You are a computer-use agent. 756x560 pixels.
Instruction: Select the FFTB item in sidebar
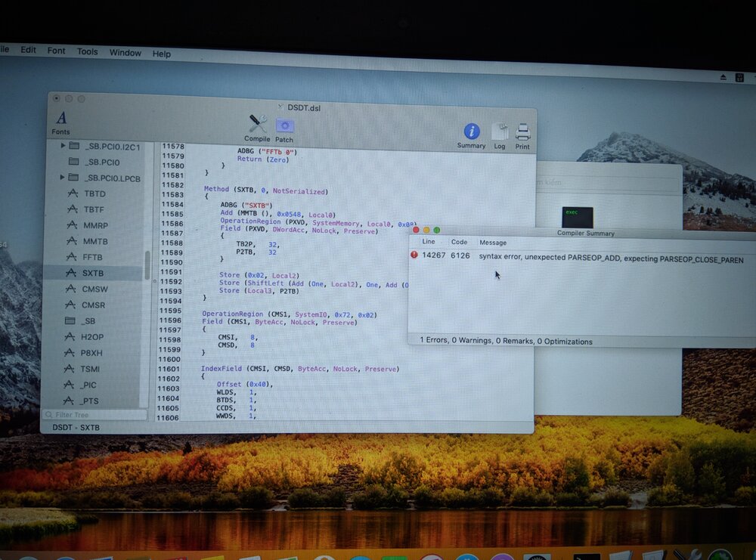(x=93, y=257)
